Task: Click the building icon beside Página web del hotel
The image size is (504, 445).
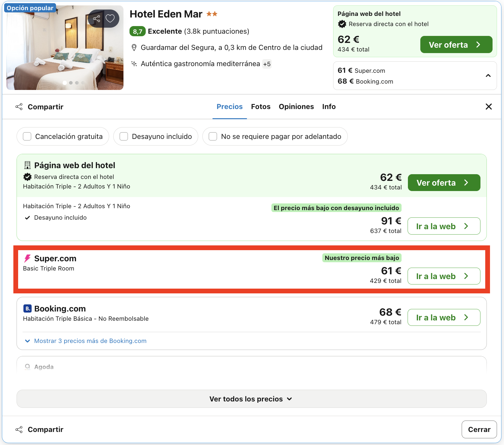Action: coord(27,165)
